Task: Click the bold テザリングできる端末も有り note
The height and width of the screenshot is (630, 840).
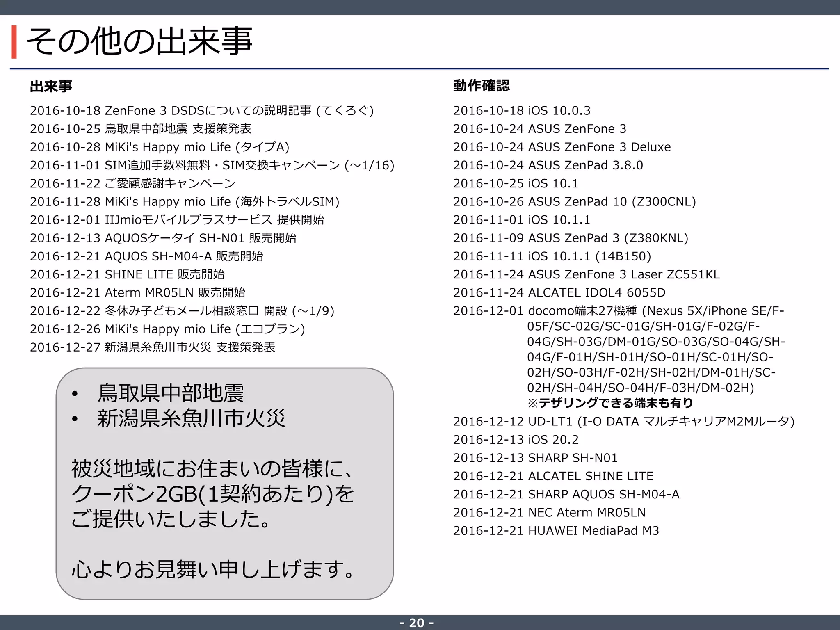Action: [x=610, y=403]
